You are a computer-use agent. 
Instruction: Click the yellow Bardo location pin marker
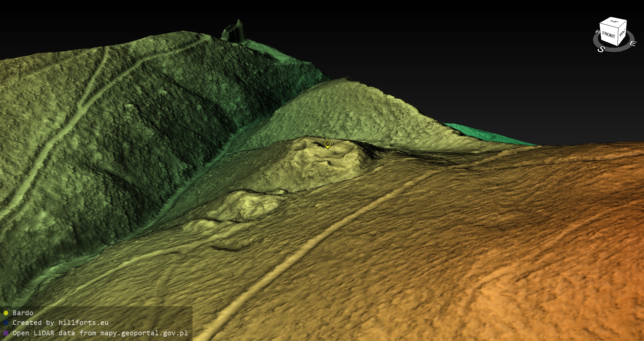(x=328, y=144)
